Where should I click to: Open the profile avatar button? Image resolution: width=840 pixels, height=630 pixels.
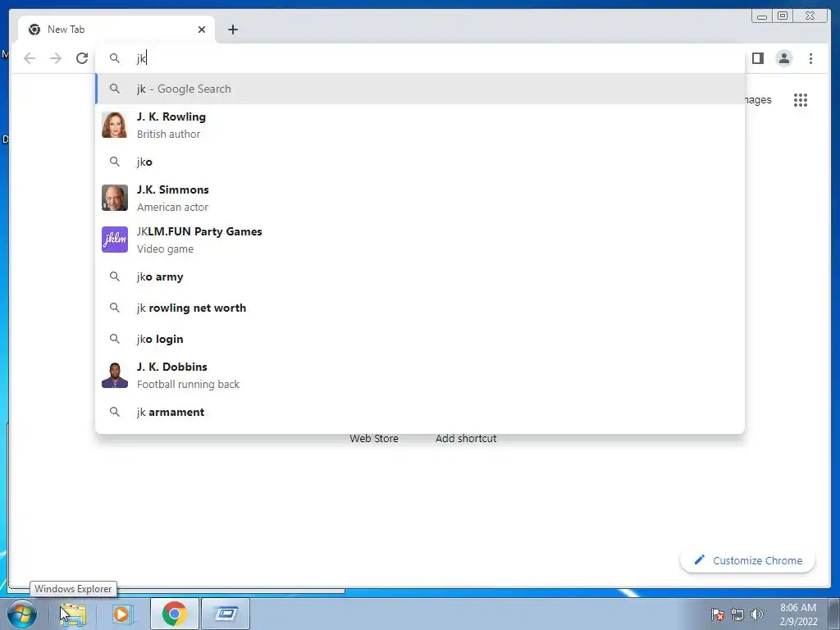point(783,58)
